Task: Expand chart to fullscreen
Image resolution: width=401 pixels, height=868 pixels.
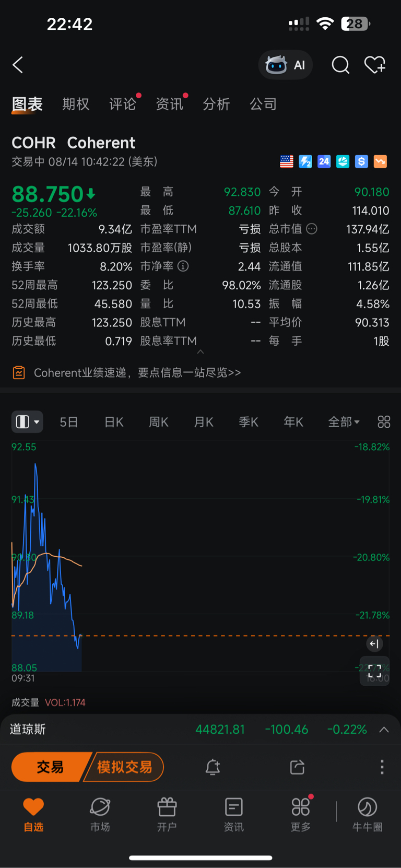Action: pos(375,671)
